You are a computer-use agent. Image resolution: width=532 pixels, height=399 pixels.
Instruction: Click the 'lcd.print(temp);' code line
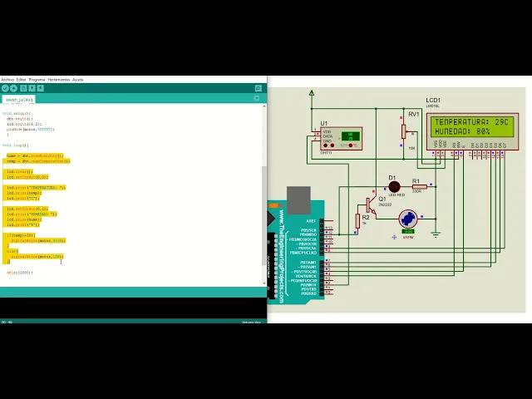(24, 193)
